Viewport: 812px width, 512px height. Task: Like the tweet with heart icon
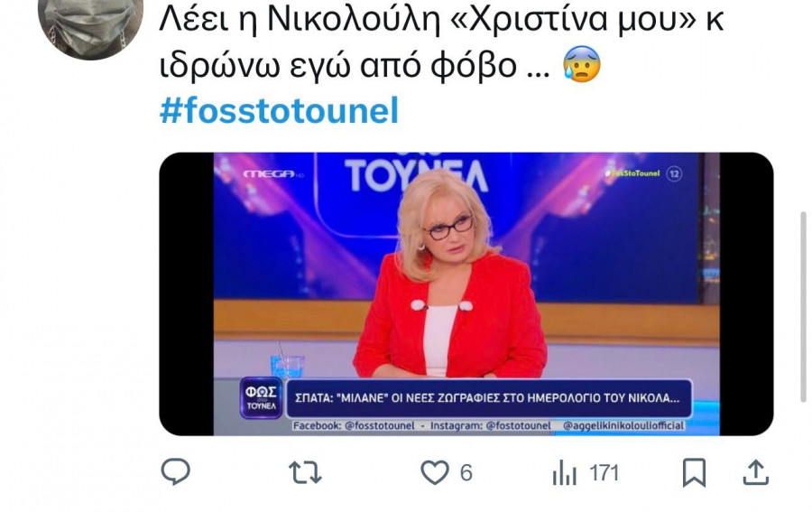pyautogui.click(x=435, y=472)
